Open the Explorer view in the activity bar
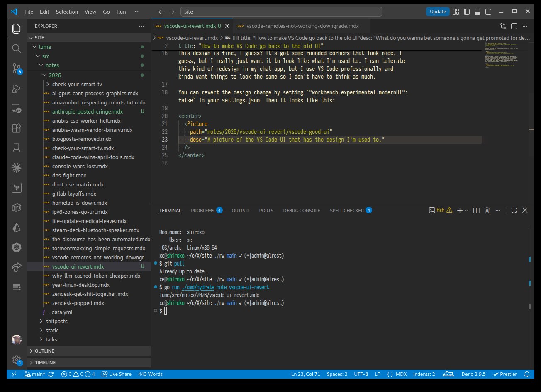The height and width of the screenshot is (392, 541). coord(17,29)
